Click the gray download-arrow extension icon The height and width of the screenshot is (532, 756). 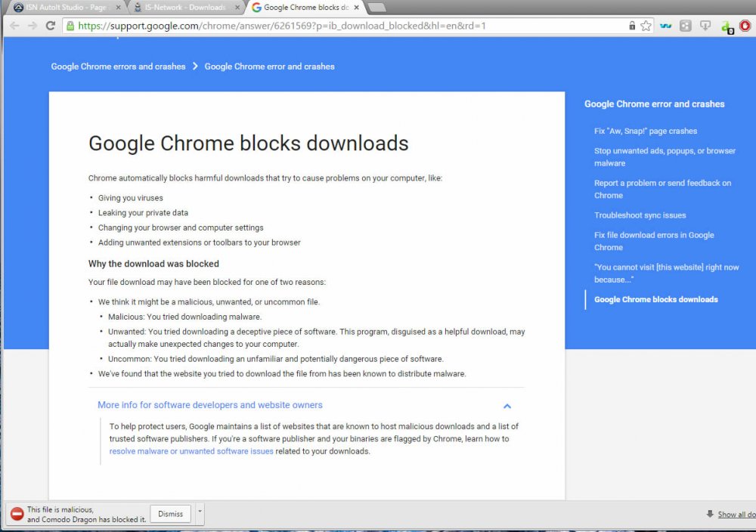[705, 26]
